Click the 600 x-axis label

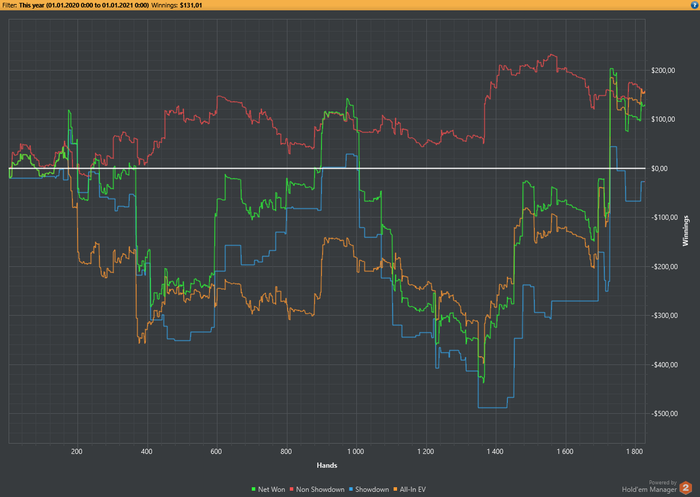[216, 451]
